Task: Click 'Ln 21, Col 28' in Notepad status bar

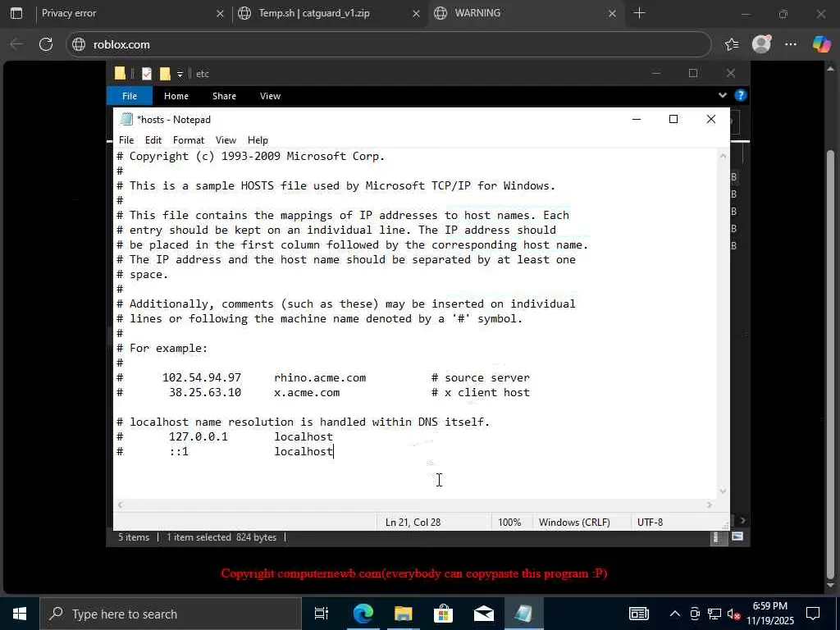Action: [x=413, y=522]
